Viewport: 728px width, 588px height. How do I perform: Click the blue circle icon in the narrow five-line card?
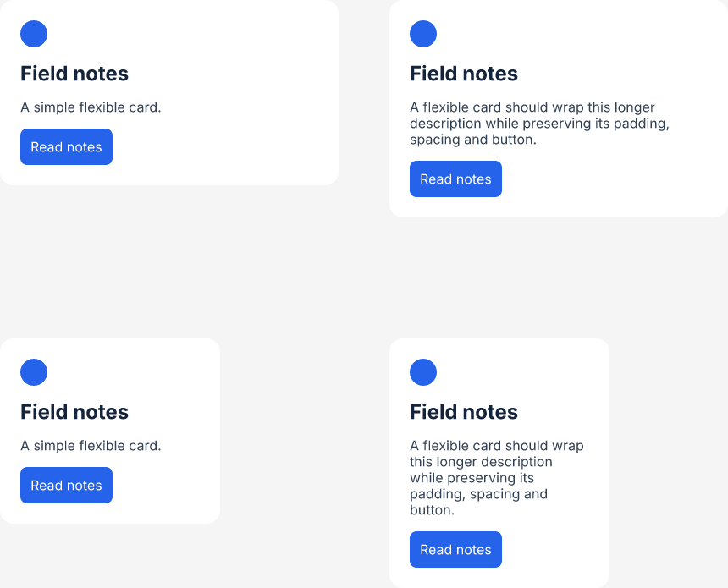point(423,372)
